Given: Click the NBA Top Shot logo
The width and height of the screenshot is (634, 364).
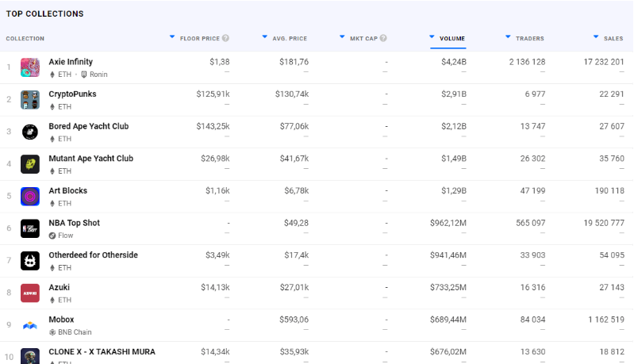Looking at the screenshot, I should point(30,228).
